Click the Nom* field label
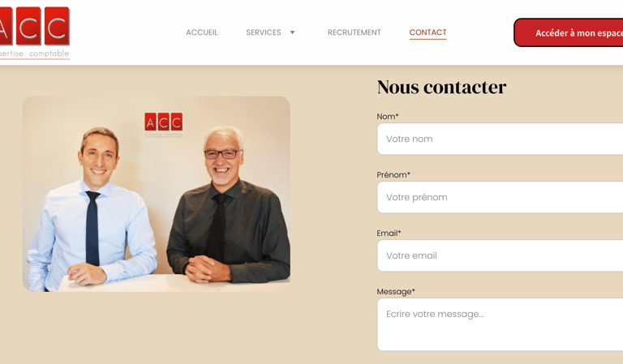This screenshot has width=623, height=364. (388, 116)
